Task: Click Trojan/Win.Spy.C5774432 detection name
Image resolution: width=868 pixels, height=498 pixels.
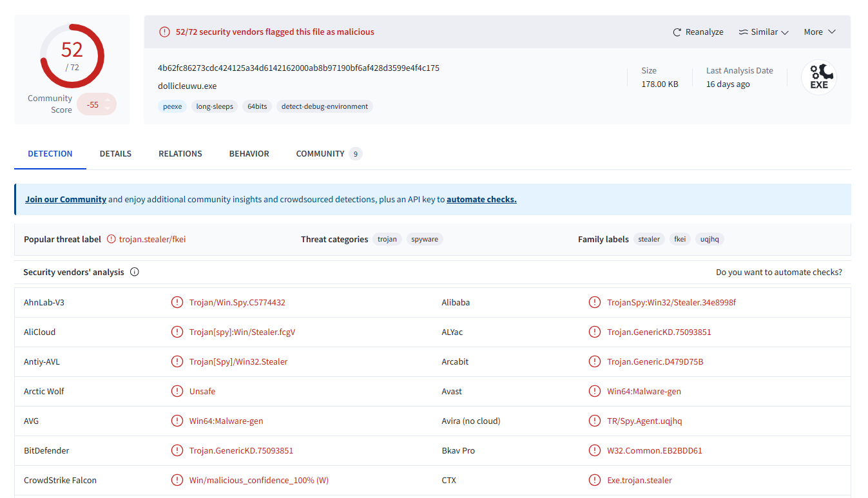Action: tap(237, 302)
